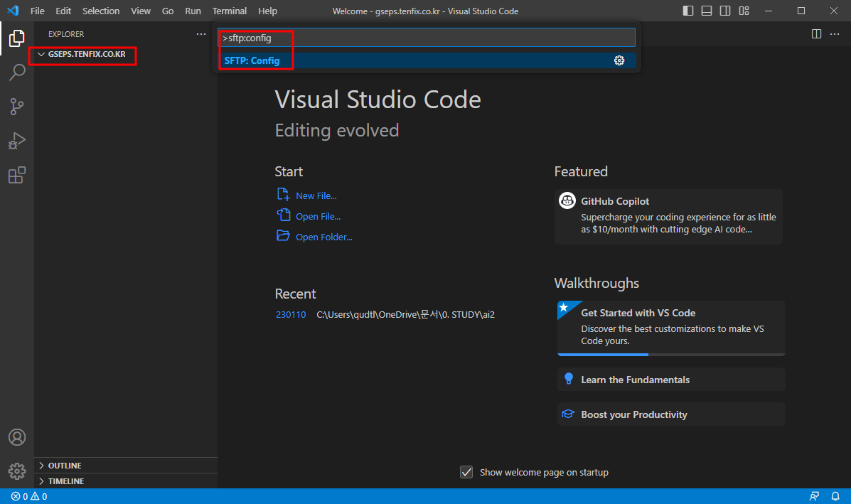Open the notifications bell icon
Viewport: 851px width, 504px height.
pos(835,496)
